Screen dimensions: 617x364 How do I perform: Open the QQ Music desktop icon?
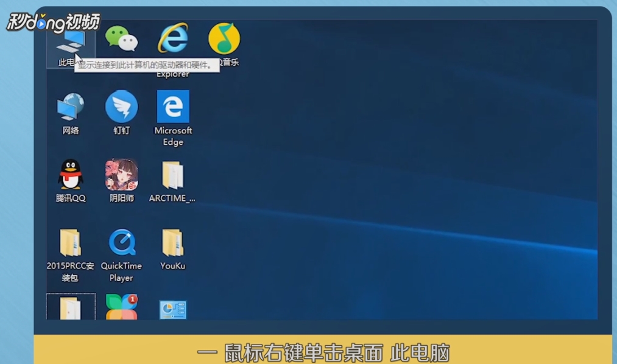(x=224, y=38)
